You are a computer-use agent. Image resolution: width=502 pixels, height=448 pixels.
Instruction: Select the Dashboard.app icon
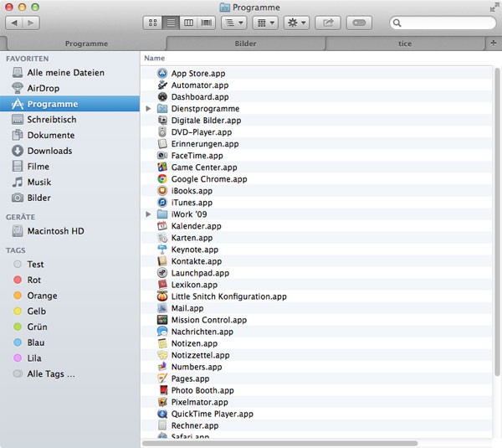(x=162, y=97)
